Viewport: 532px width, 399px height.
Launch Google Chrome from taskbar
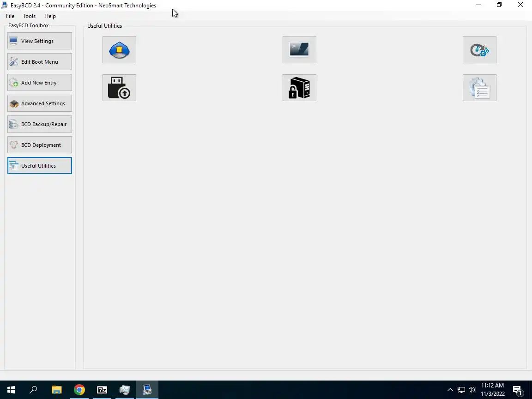79,390
